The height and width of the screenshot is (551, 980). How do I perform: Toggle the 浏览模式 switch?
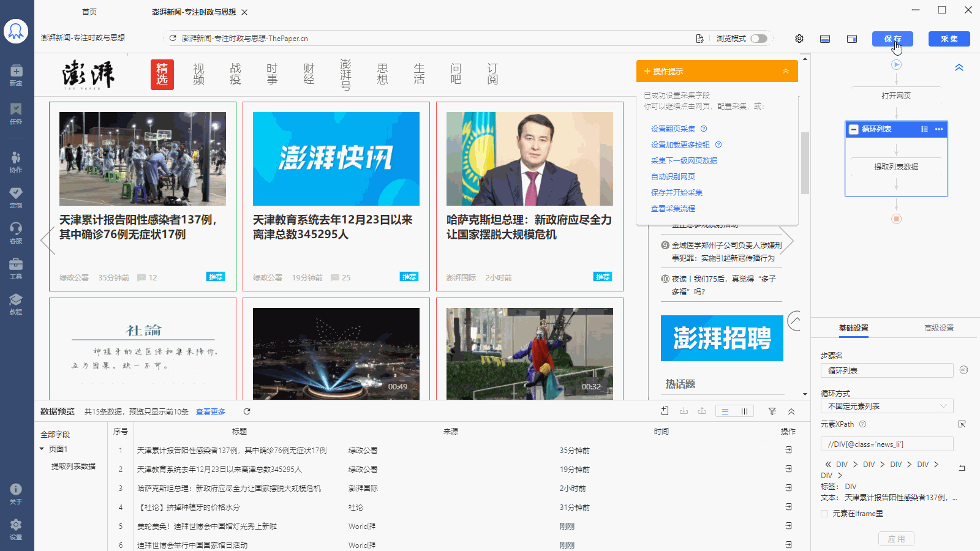[759, 39]
